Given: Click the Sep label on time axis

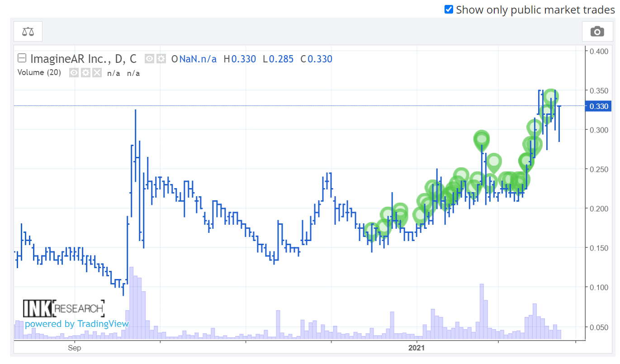Looking at the screenshot, I should click(x=74, y=348).
